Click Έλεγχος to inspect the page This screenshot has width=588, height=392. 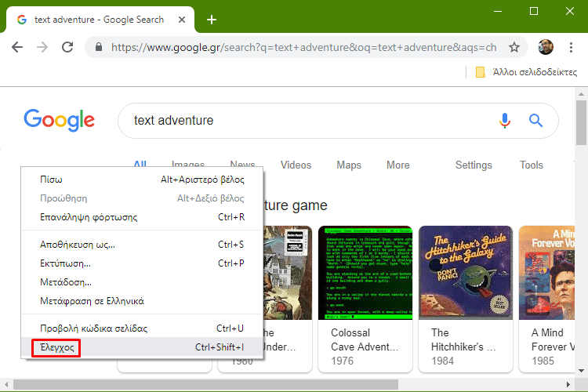click(142, 347)
